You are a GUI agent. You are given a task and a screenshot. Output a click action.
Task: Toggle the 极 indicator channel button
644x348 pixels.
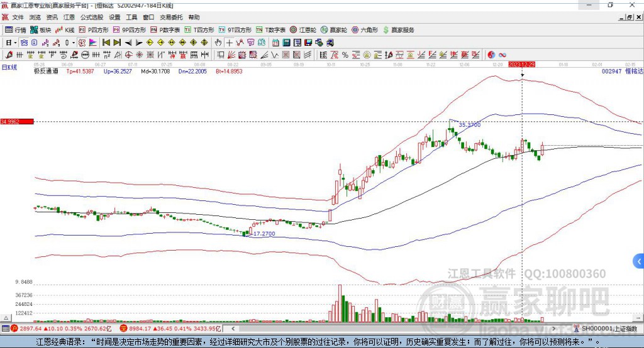82,43
